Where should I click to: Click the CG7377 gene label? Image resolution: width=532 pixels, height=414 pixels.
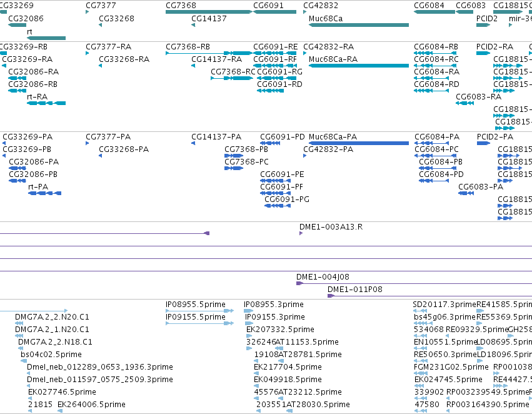[x=101, y=6]
